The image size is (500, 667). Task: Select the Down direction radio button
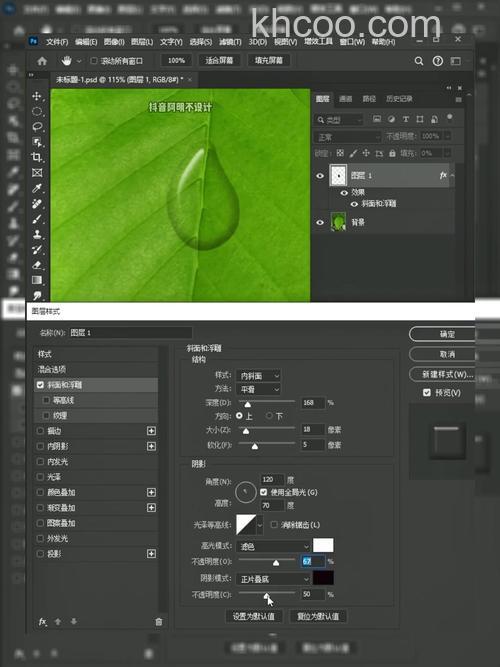(269, 416)
